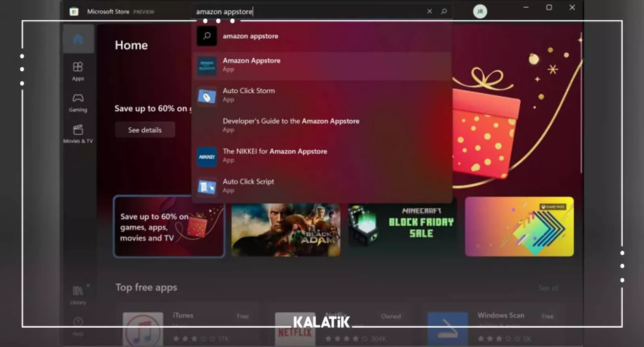Image resolution: width=644 pixels, height=347 pixels.
Task: Click the See details button
Action: pyautogui.click(x=145, y=130)
